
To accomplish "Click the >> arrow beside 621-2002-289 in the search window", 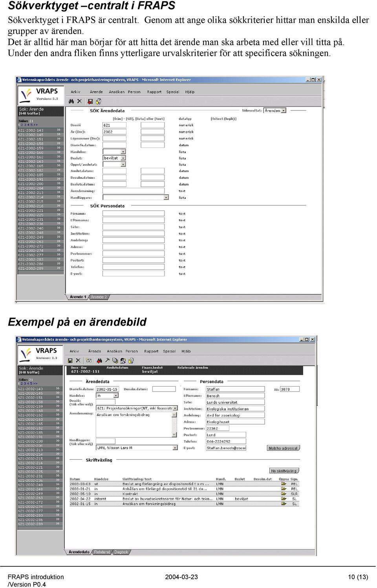I will (x=59, y=268).
